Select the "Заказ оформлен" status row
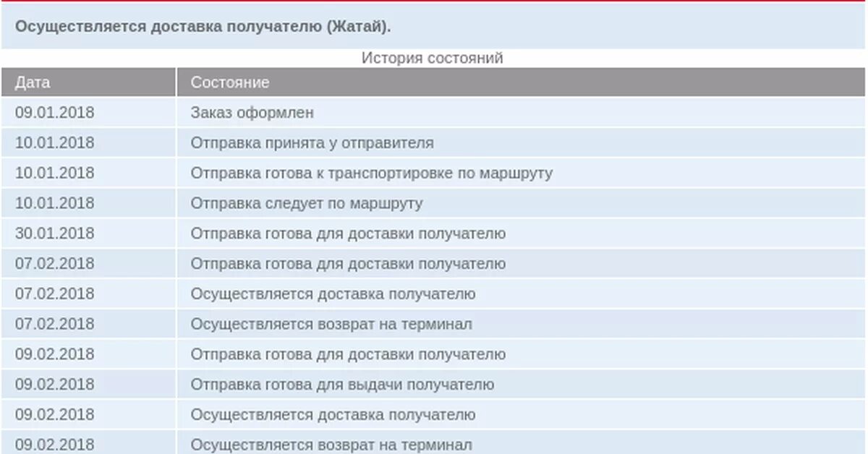The height and width of the screenshot is (454, 868). (434, 113)
